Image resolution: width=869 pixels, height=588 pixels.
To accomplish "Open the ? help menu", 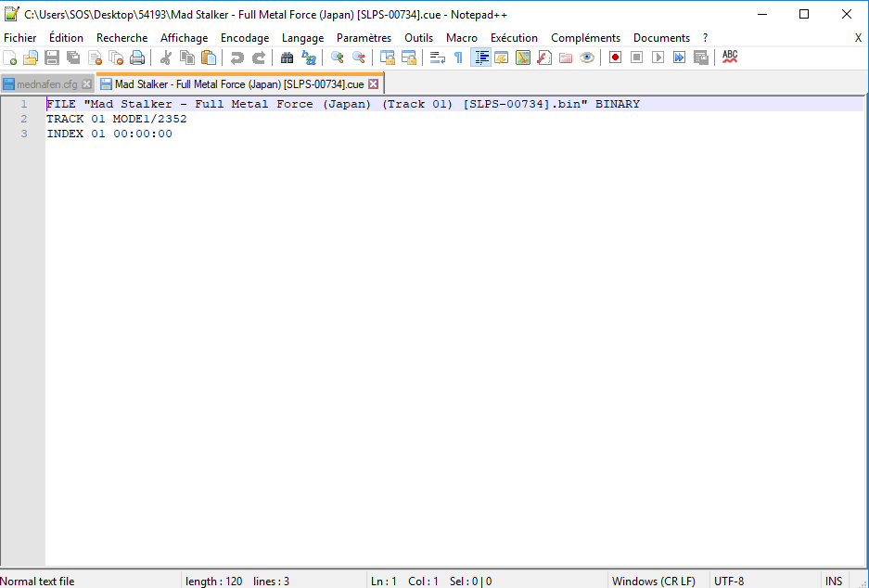I will pyautogui.click(x=705, y=38).
